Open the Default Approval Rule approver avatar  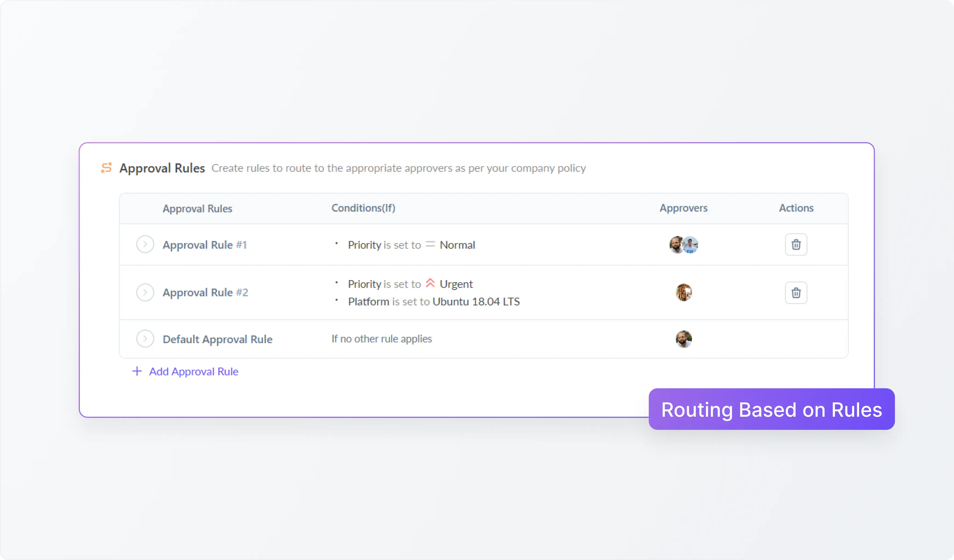pos(684,339)
